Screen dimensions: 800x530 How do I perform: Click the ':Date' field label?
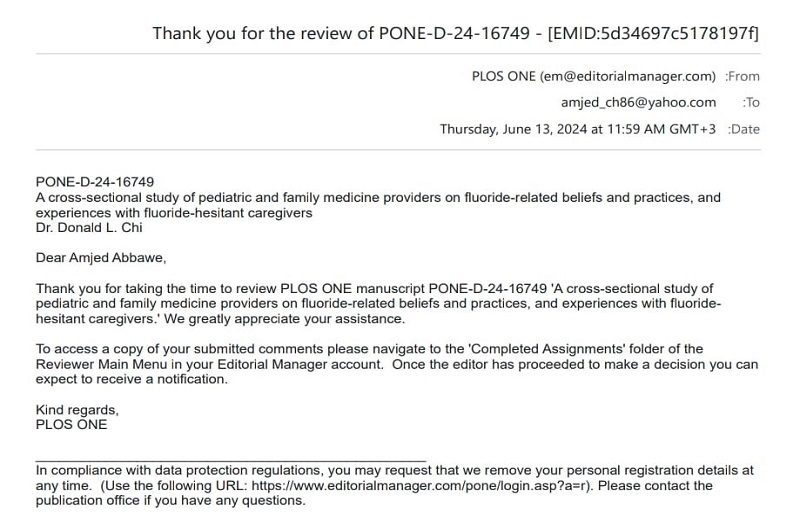tap(744, 129)
